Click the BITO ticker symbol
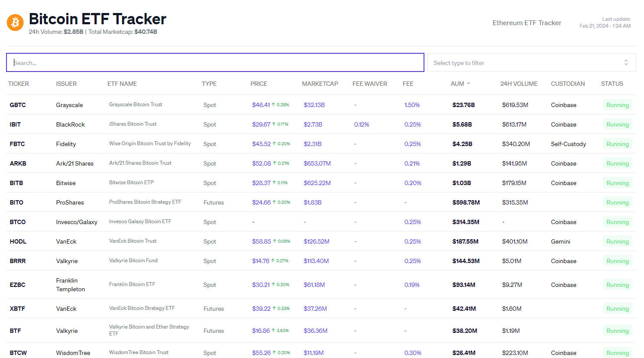The height and width of the screenshot is (358, 644). point(16,202)
